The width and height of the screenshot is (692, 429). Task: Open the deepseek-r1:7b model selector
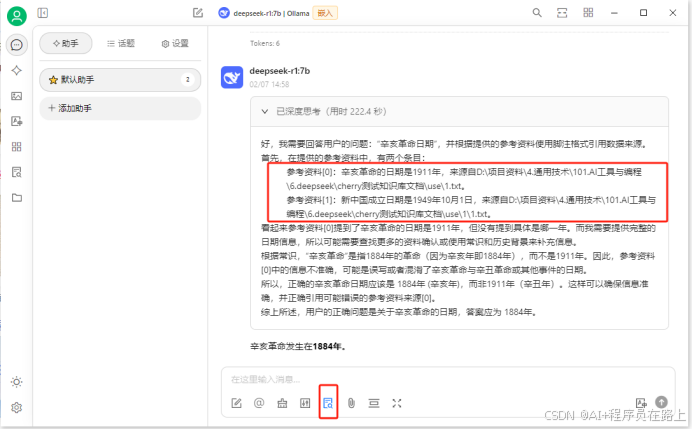point(264,13)
